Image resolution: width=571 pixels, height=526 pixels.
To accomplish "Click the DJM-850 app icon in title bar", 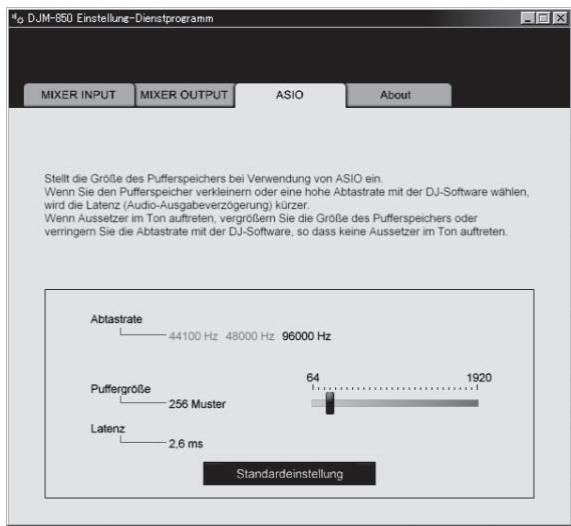I will click(17, 18).
